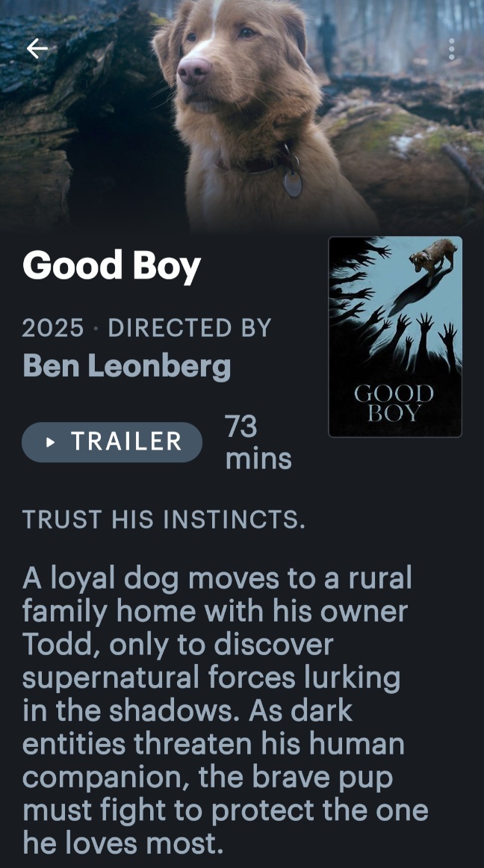The height and width of the screenshot is (868, 484).
Task: Tap the dog's collar ID tag in backdrop
Action: tap(292, 183)
